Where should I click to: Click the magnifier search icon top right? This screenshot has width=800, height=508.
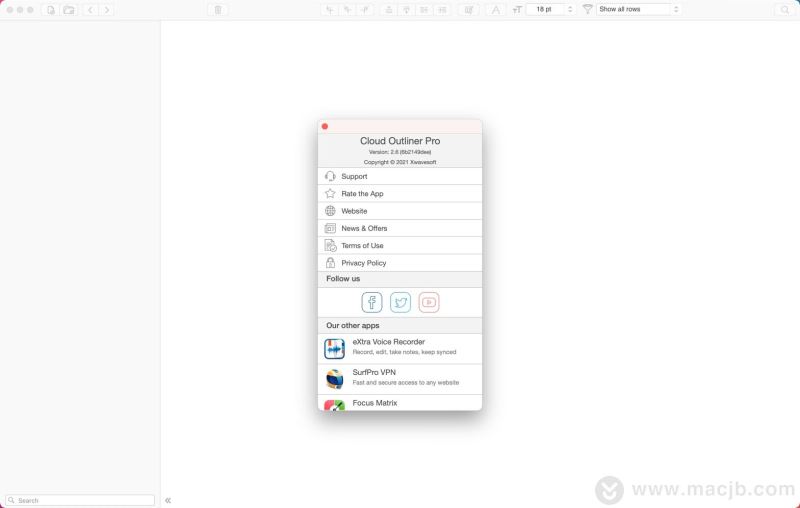pyautogui.click(x=785, y=10)
